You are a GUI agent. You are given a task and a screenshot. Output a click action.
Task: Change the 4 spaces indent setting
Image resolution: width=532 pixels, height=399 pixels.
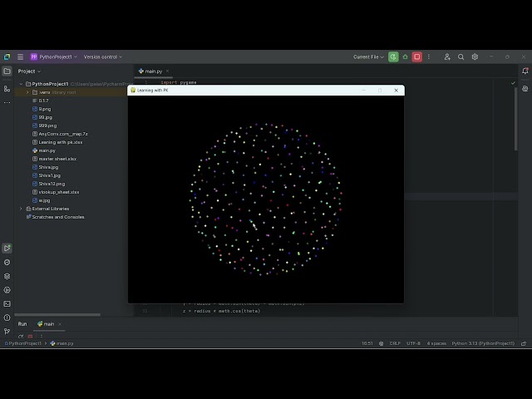click(436, 343)
